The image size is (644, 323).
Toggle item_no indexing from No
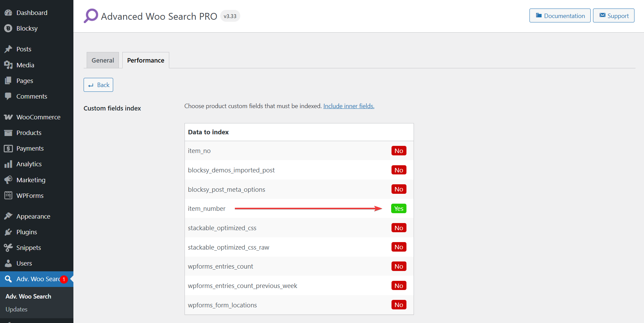click(399, 151)
